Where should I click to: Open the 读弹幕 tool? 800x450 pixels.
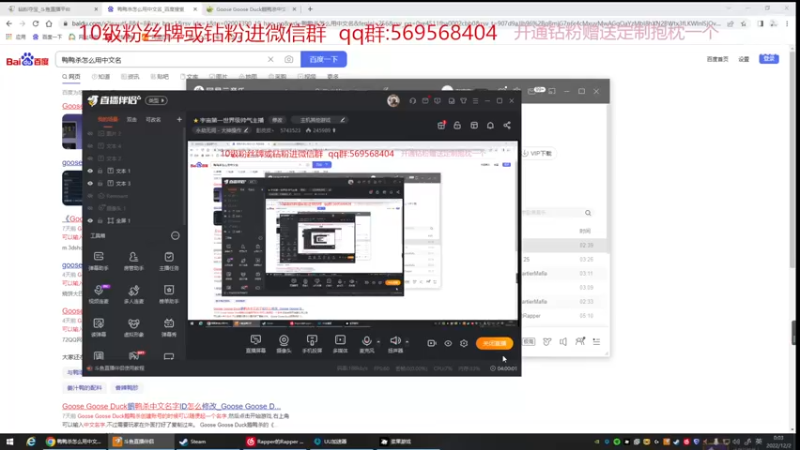(x=98, y=327)
